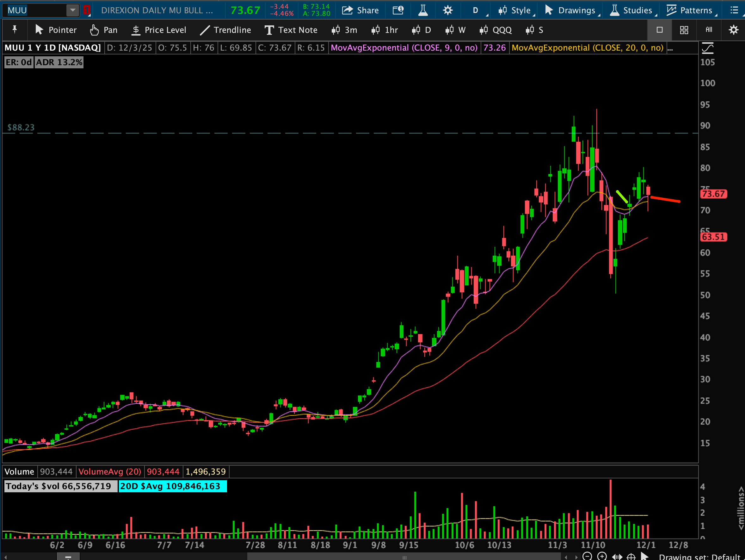
Task: Switch to single chart layout view
Action: [659, 30]
